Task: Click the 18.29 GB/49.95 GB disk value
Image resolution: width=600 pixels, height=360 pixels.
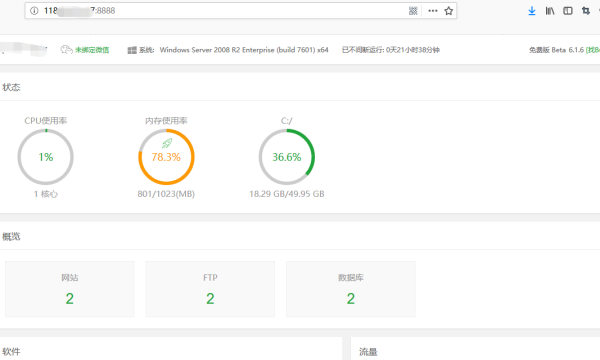Action: click(x=287, y=194)
